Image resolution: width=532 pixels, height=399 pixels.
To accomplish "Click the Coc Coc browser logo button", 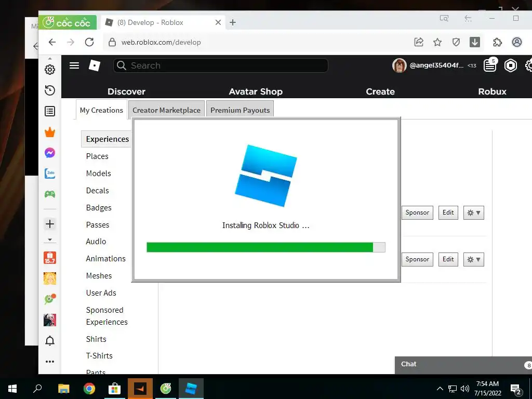I will (68, 22).
